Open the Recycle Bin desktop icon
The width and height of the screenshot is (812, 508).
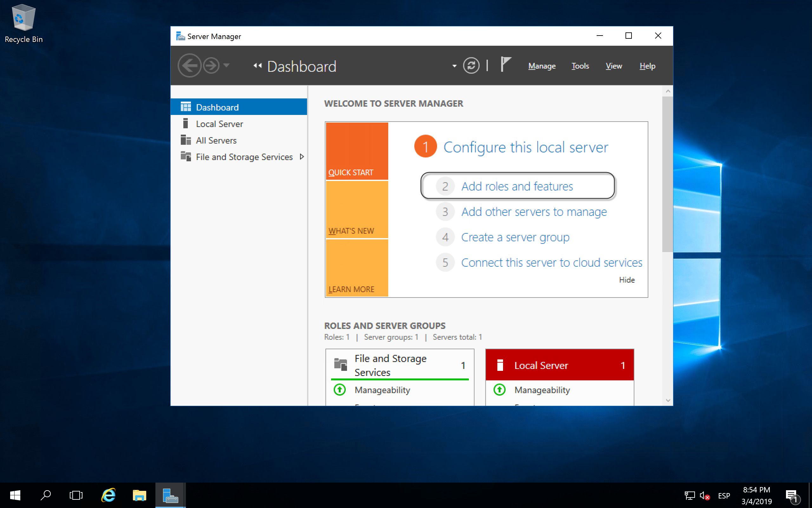pos(23,23)
